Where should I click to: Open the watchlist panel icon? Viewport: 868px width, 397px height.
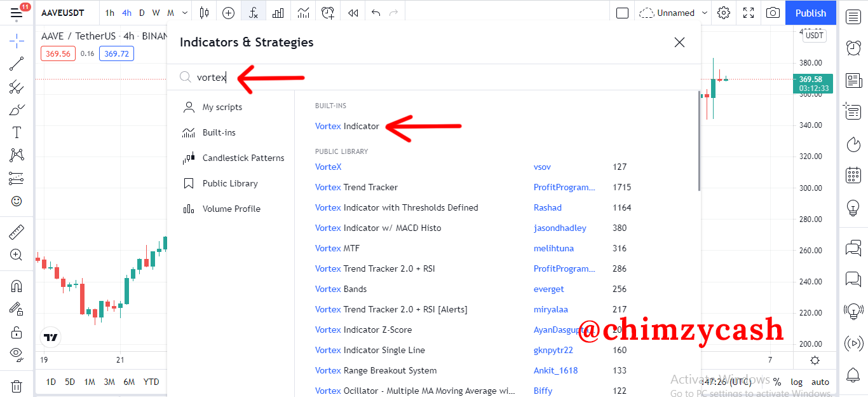pyautogui.click(x=853, y=17)
